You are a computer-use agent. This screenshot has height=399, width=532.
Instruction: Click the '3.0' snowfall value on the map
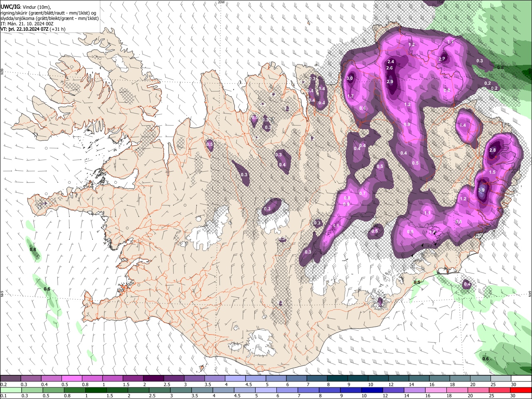(350, 78)
